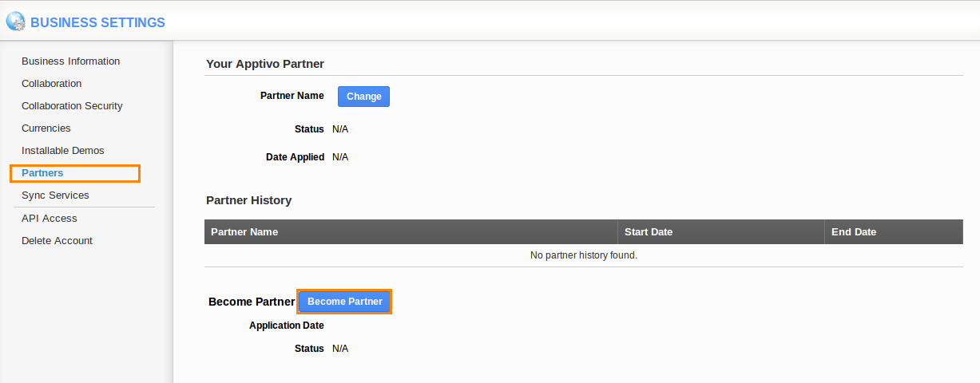Image resolution: width=980 pixels, height=383 pixels.
Task: Click Partner History section heading
Action: pos(248,200)
